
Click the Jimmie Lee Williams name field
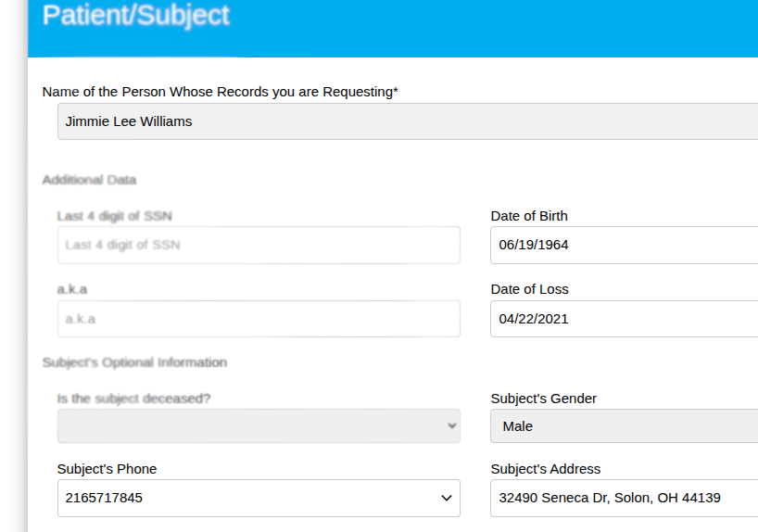coord(408,121)
